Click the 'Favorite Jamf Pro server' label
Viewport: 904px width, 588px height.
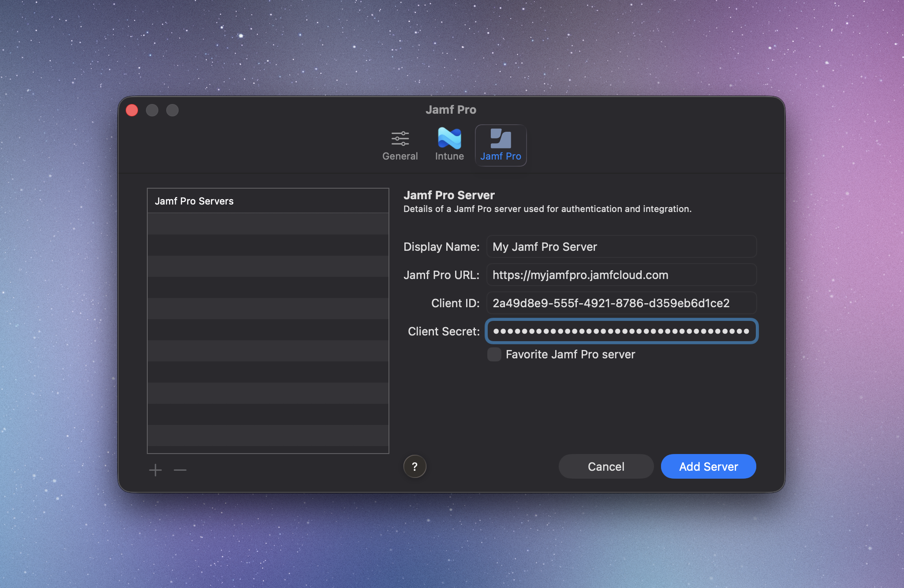click(x=570, y=354)
